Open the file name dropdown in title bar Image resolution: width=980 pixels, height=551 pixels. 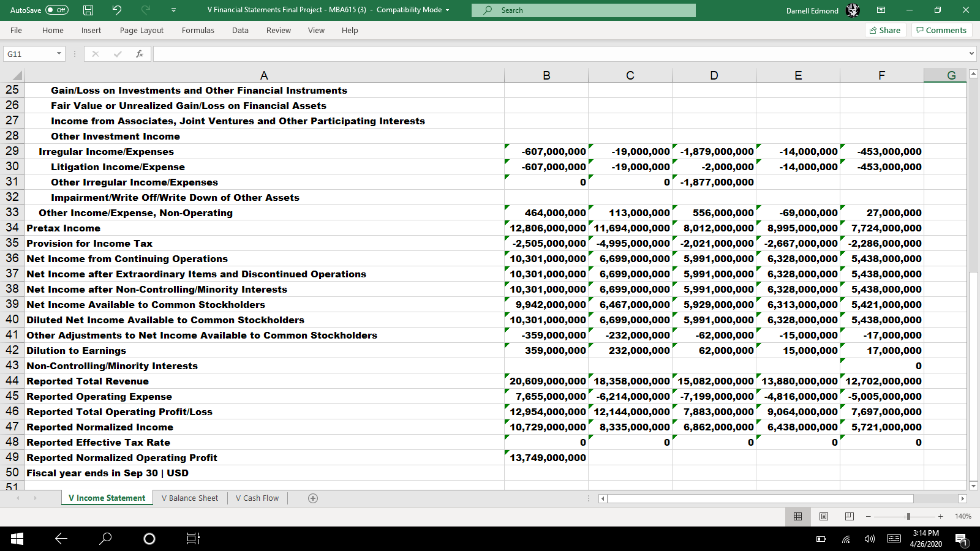pos(447,10)
